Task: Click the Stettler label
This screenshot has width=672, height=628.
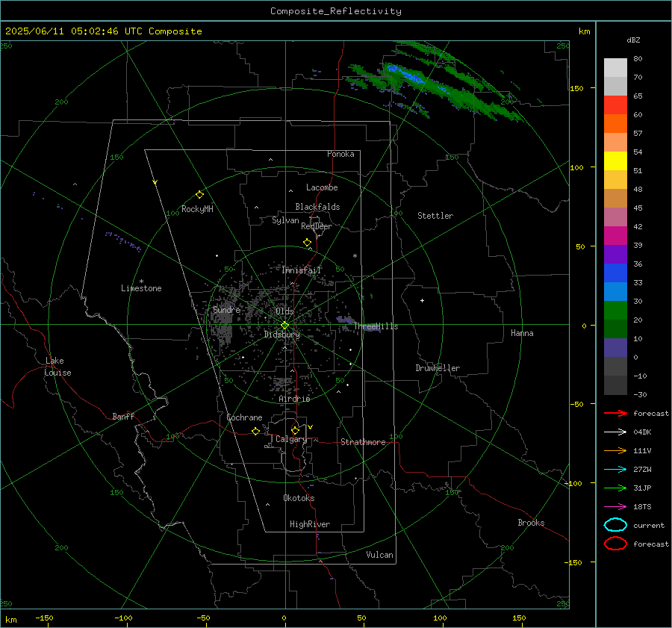Action: click(435, 216)
